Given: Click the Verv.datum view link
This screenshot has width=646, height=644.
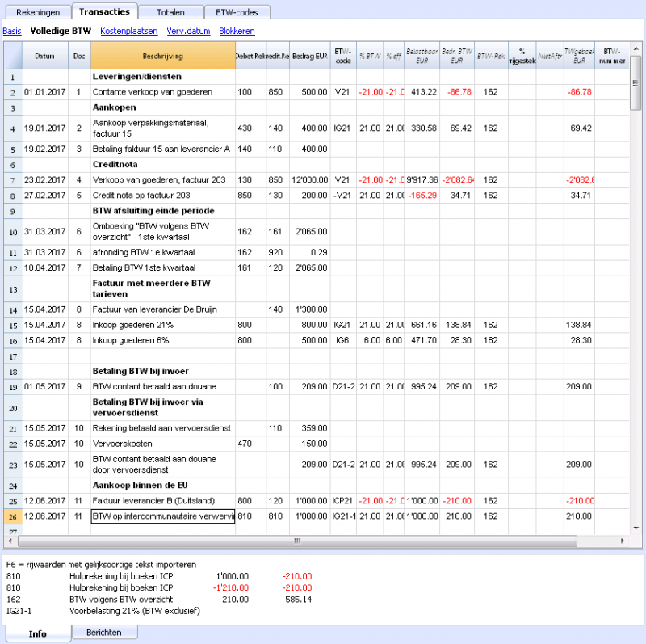Looking at the screenshot, I should (x=188, y=31).
